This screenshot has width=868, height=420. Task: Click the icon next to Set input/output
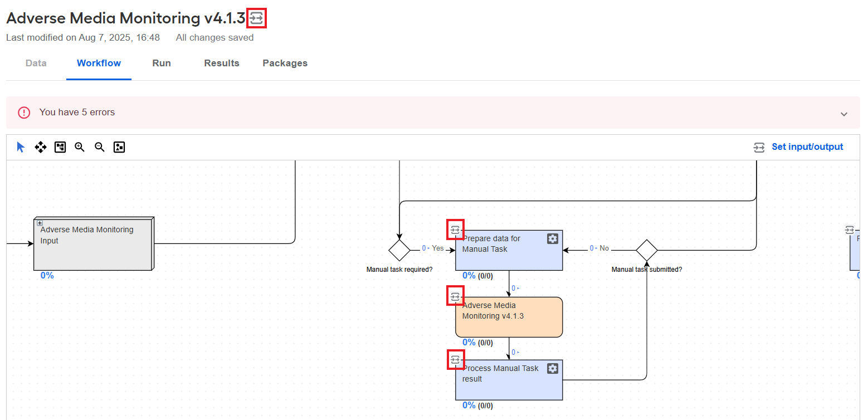[759, 147]
